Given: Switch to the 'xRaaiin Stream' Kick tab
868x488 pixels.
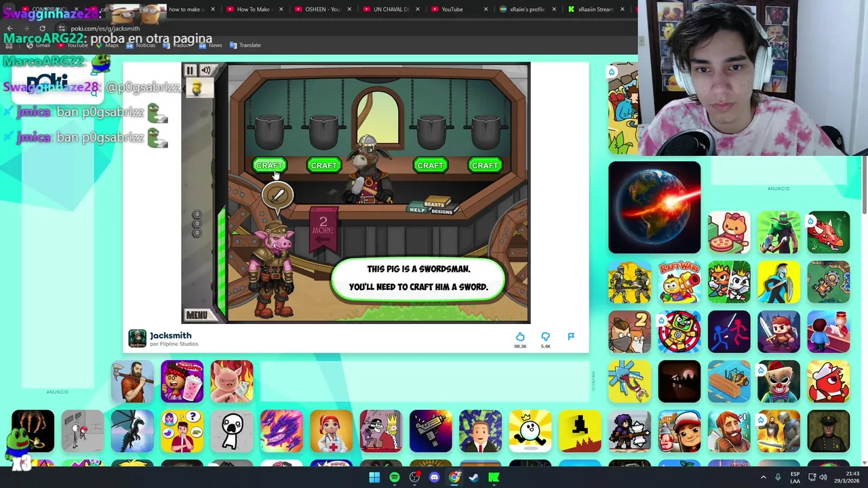Looking at the screenshot, I should point(595,9).
